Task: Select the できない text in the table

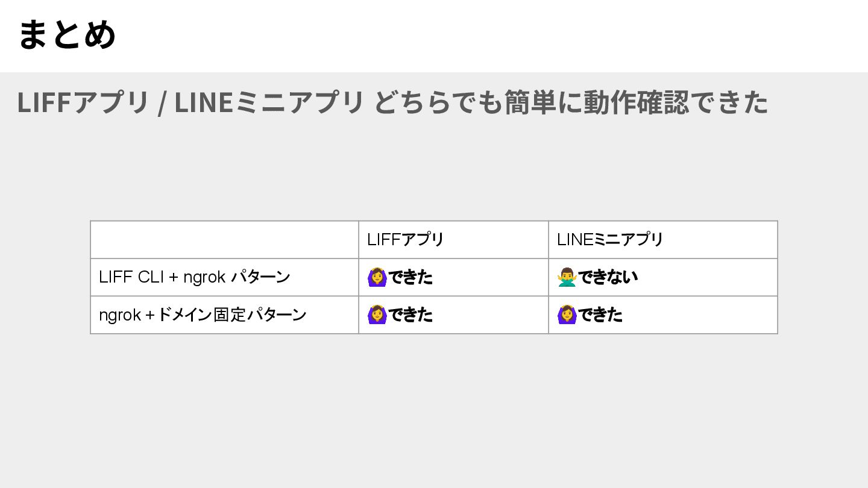Action: (608, 277)
